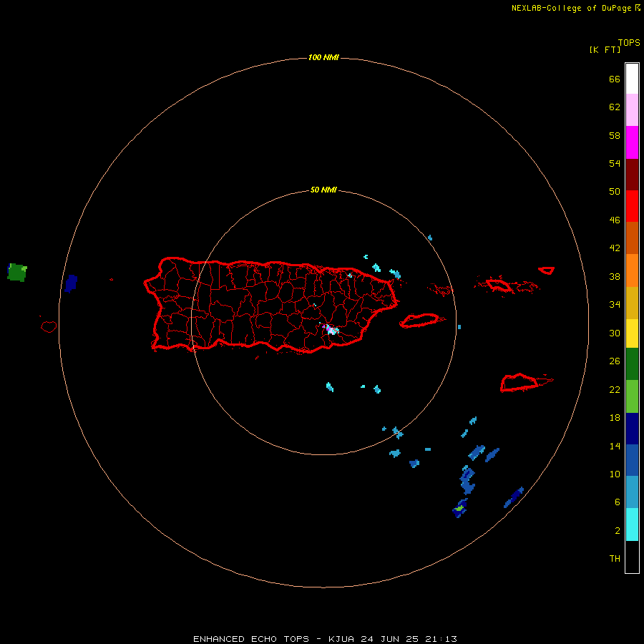Click the small Mona Island outline at west
Viewport: 644px width, 644px height.
[49, 326]
